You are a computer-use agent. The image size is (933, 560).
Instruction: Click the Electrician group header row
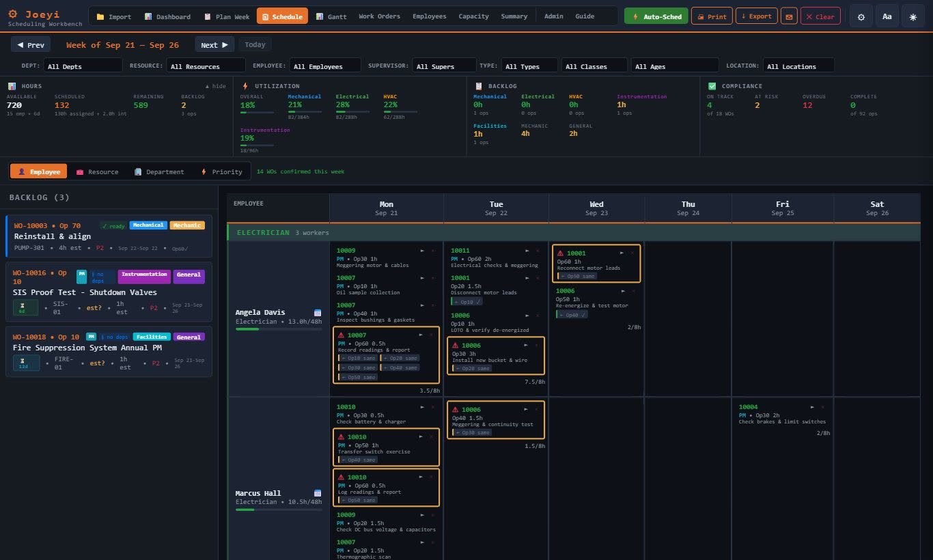(x=574, y=232)
